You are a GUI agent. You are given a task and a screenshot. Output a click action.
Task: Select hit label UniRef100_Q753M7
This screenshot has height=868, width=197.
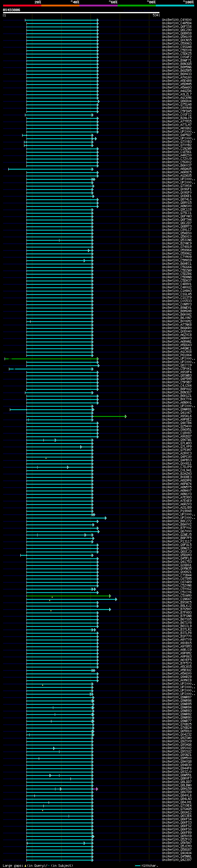(176, 450)
